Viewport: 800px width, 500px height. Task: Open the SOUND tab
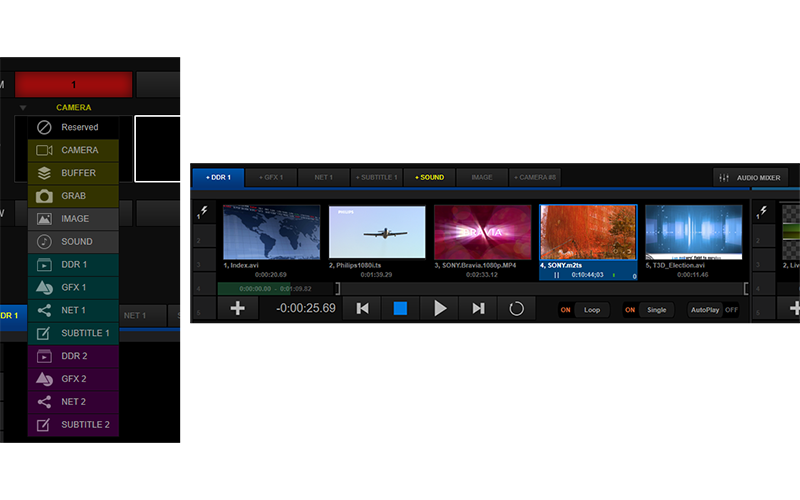[x=429, y=177]
